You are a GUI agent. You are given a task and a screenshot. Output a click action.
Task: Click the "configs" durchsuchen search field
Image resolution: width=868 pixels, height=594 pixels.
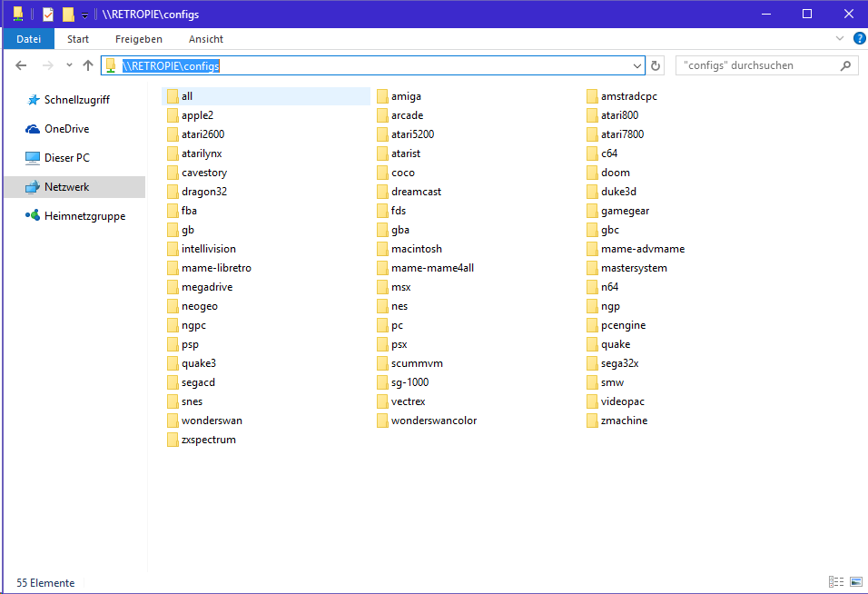point(758,65)
